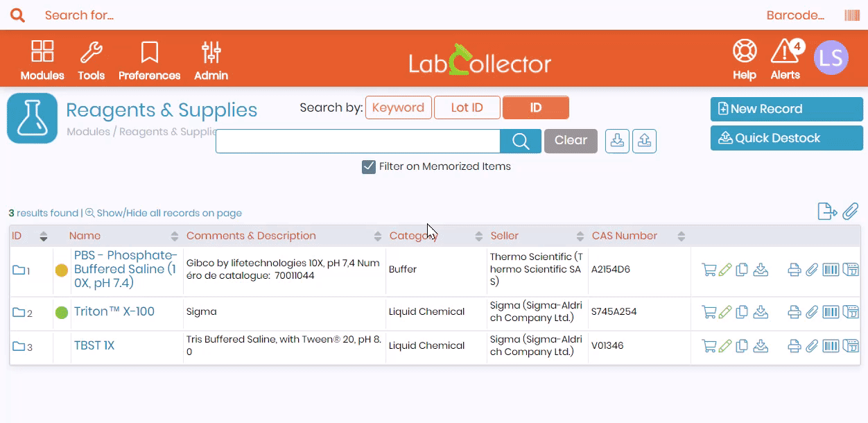Sort the table by ID column arrows

pyautogui.click(x=44, y=236)
